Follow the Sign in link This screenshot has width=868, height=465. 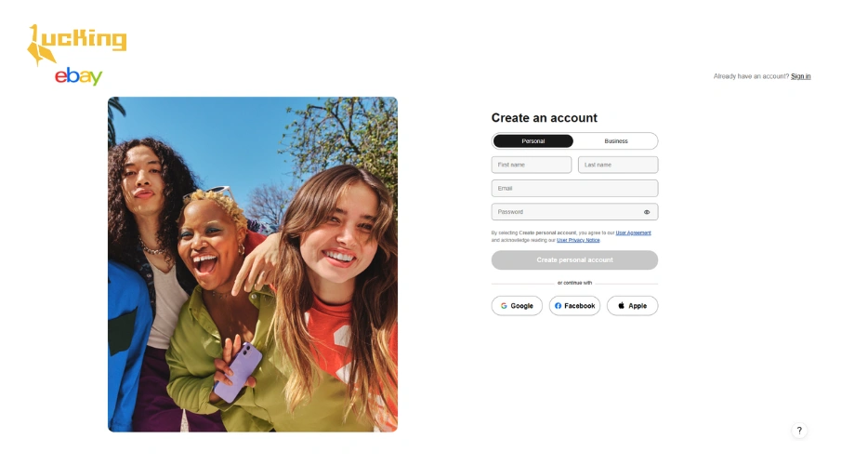click(x=800, y=76)
